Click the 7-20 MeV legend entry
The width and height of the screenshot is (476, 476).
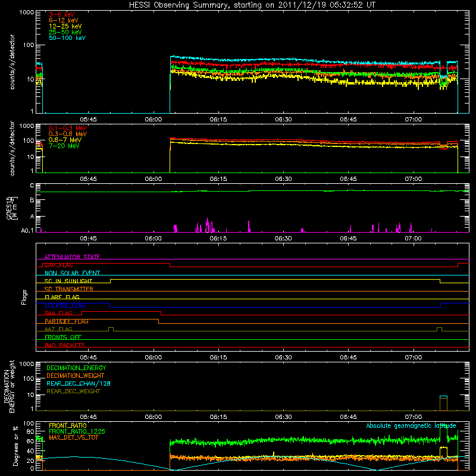click(x=64, y=146)
